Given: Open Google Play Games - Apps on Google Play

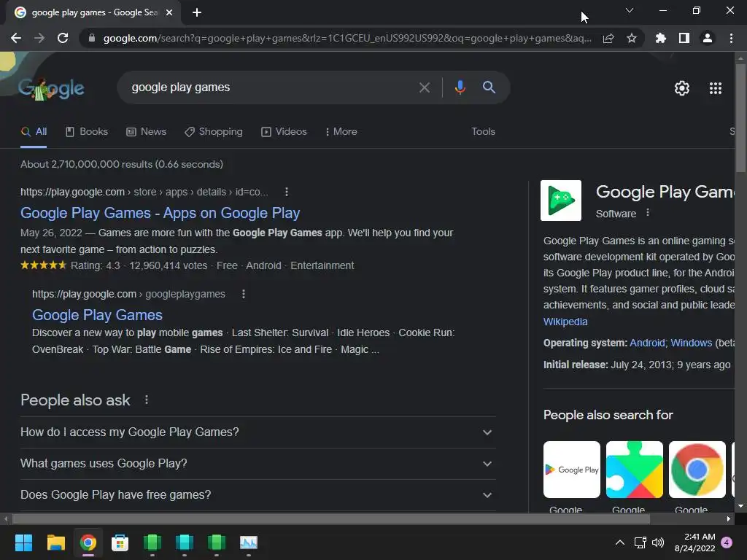Looking at the screenshot, I should (x=160, y=213).
